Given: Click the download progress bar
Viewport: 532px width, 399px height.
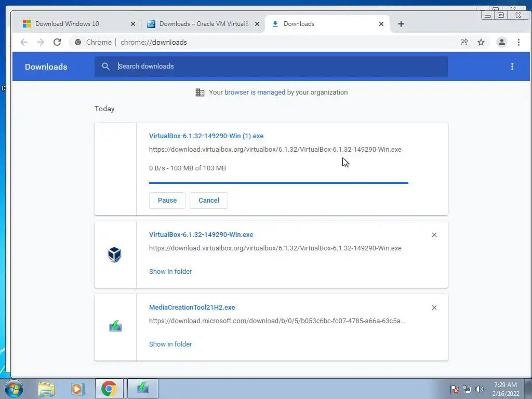Looking at the screenshot, I should pyautogui.click(x=278, y=183).
